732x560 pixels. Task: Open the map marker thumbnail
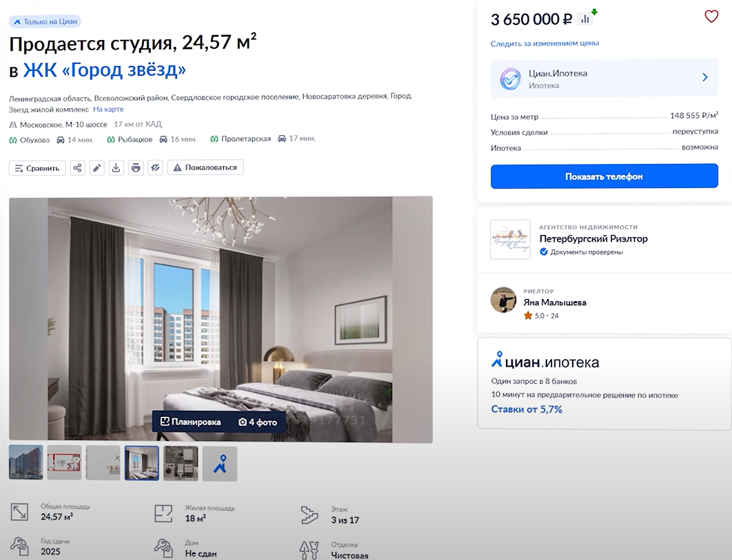(x=220, y=464)
